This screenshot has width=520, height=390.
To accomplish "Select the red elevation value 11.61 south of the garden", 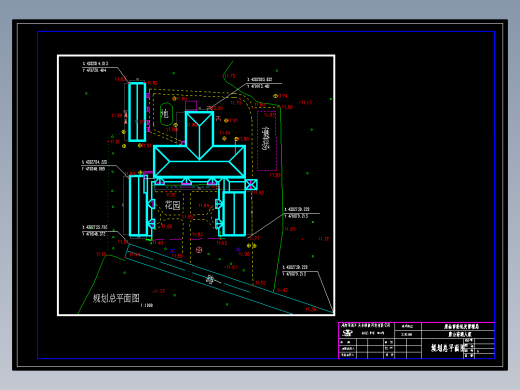I will 231,267.
